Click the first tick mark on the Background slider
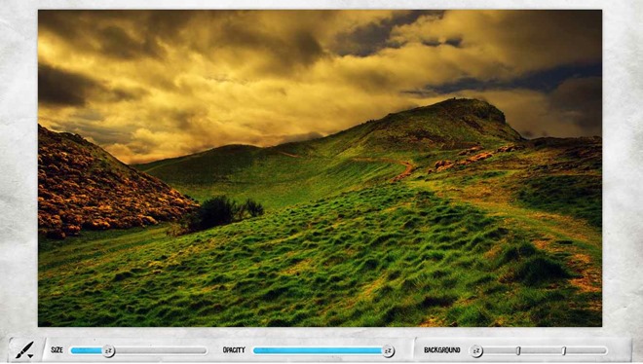Viewport: 643px width, 364px height. [x=518, y=350]
